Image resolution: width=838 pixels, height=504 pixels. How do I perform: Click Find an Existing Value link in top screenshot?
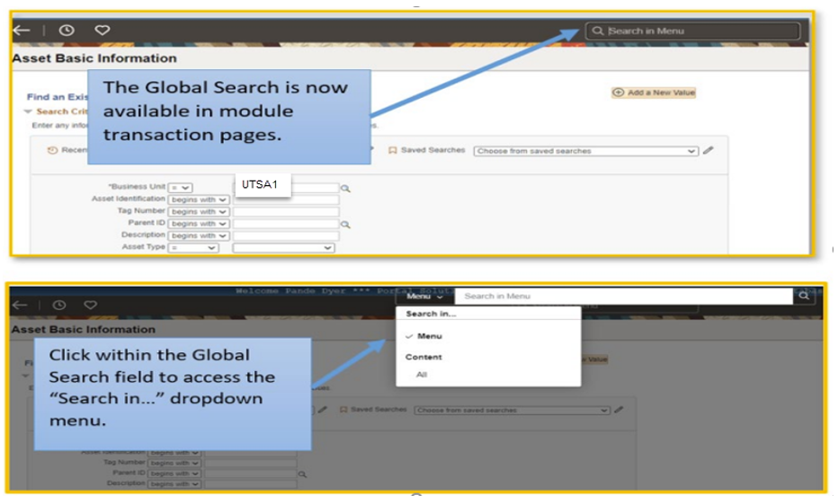58,97
